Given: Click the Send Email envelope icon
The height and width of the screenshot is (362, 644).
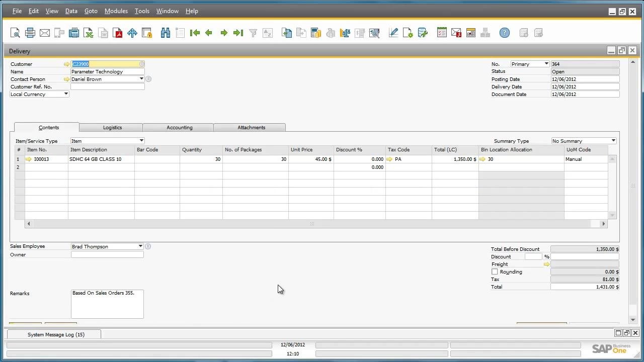Looking at the screenshot, I should pyautogui.click(x=45, y=33).
